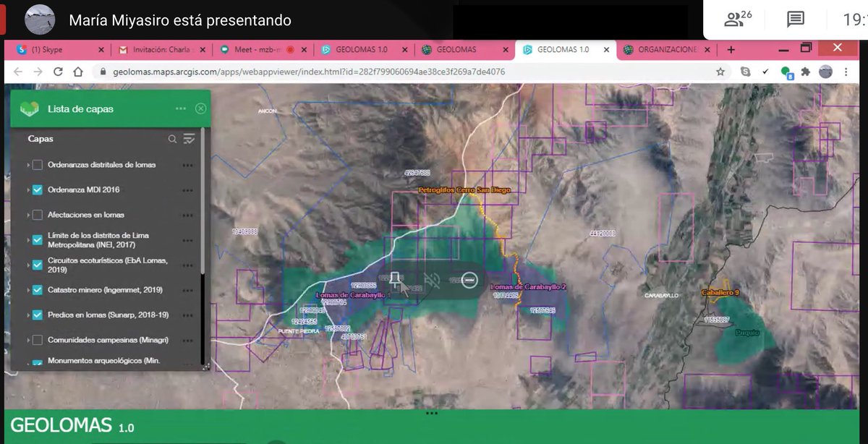Viewport: 868px width, 444px height.
Task: Enable Afectaciones en lomas layer
Action: pos(38,215)
